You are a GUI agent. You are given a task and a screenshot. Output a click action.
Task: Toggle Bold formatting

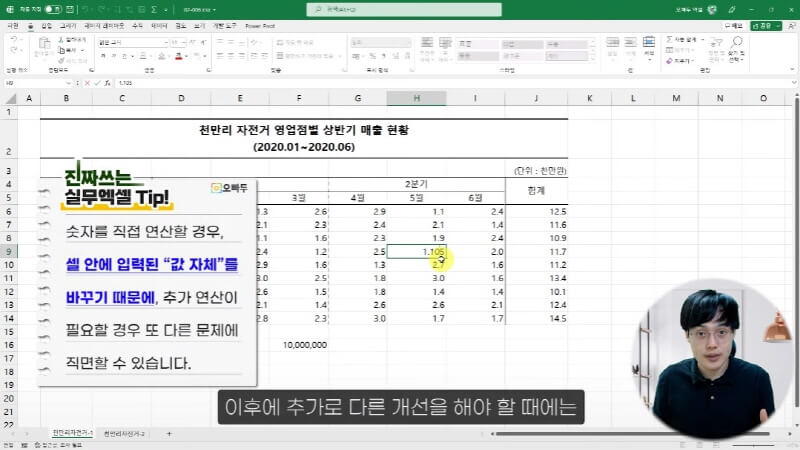pos(104,56)
